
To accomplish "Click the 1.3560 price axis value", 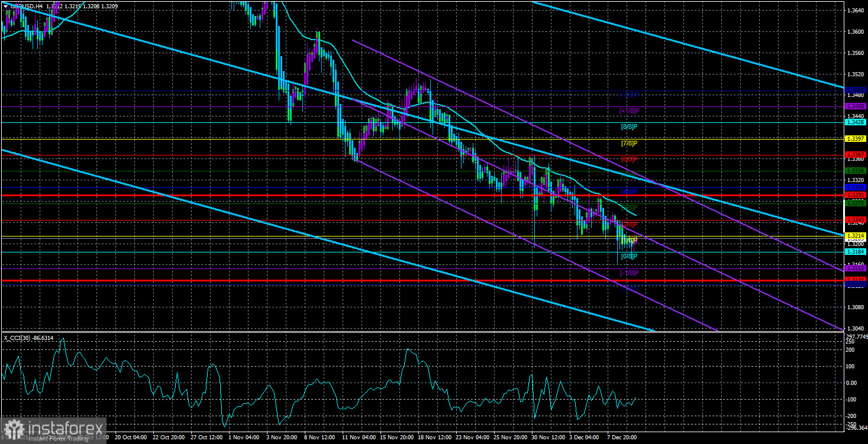I will (x=854, y=53).
